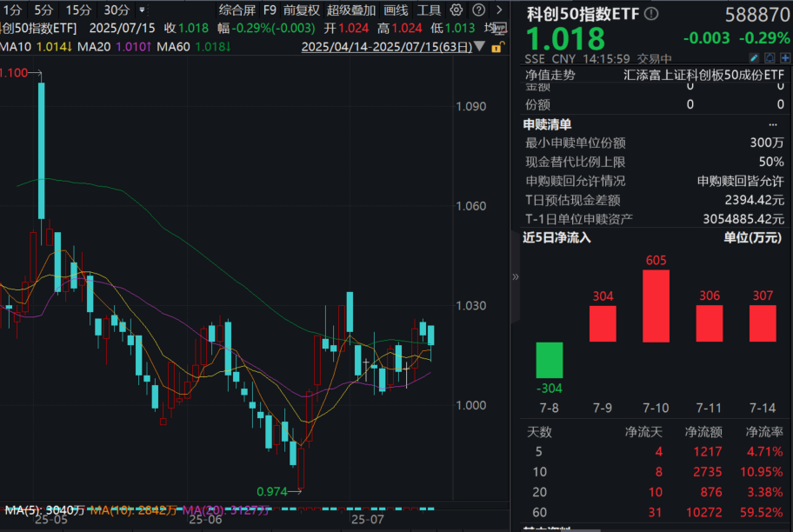Click the plus icon to add to watchlist
The height and width of the screenshot is (532, 793).
(x=785, y=58)
